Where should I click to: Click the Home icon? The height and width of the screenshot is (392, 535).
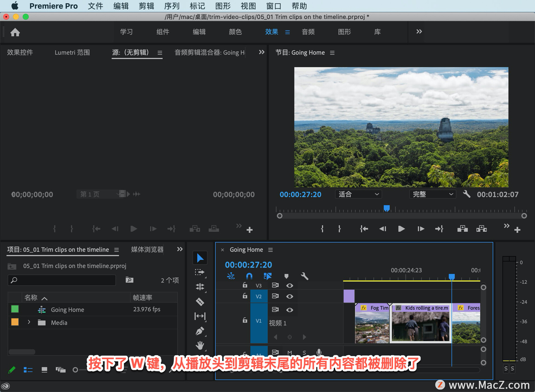pyautogui.click(x=15, y=32)
